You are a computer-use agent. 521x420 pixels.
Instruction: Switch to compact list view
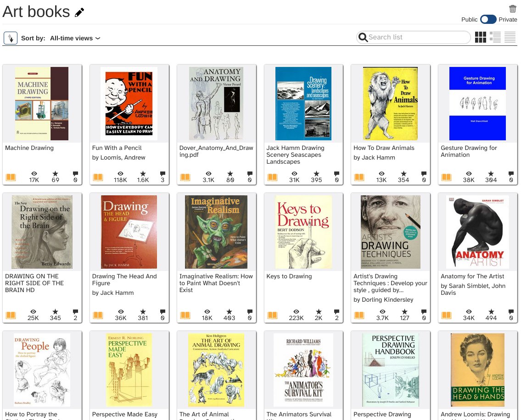tap(510, 37)
